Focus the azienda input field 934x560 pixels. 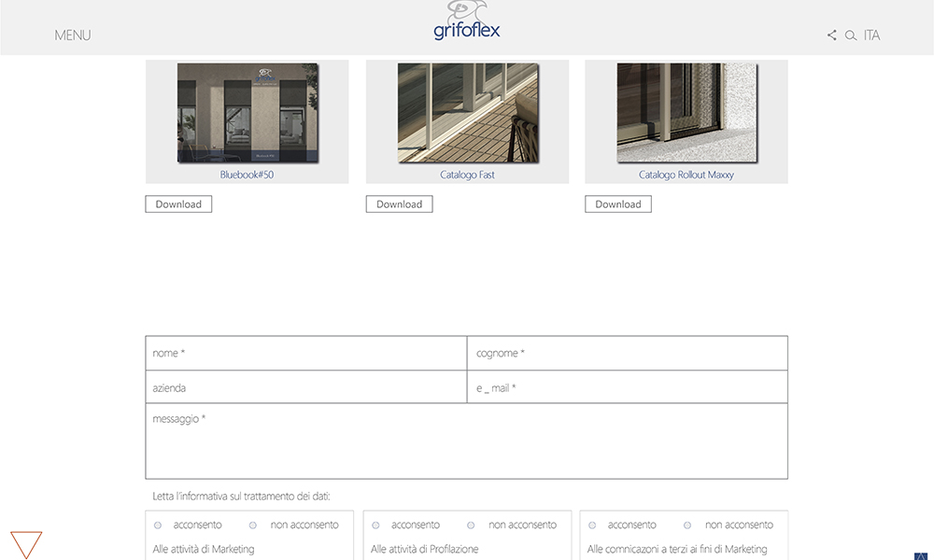[x=306, y=387]
